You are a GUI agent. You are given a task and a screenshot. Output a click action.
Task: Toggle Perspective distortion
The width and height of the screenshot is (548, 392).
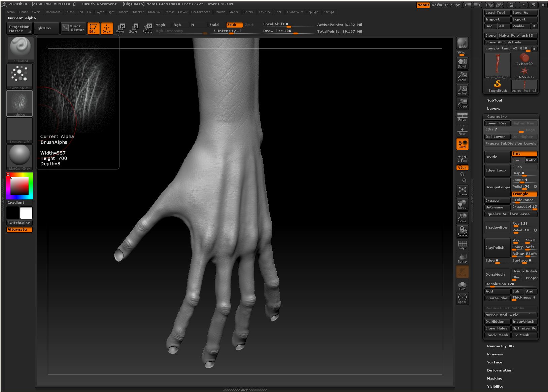(x=462, y=117)
